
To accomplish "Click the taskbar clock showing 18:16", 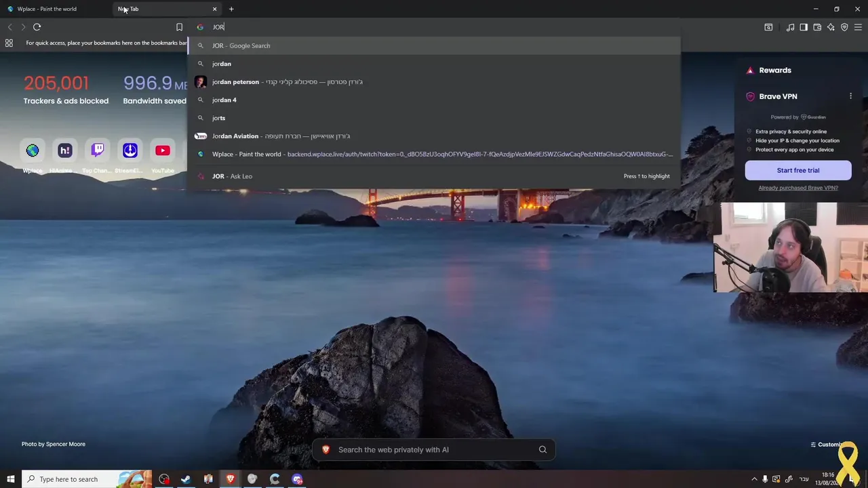I will tap(829, 479).
